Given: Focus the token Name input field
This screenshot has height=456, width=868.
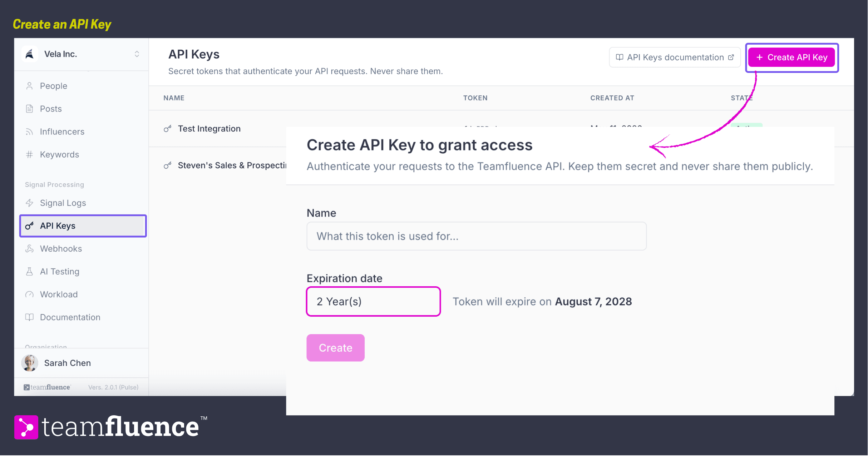Looking at the screenshot, I should [477, 236].
